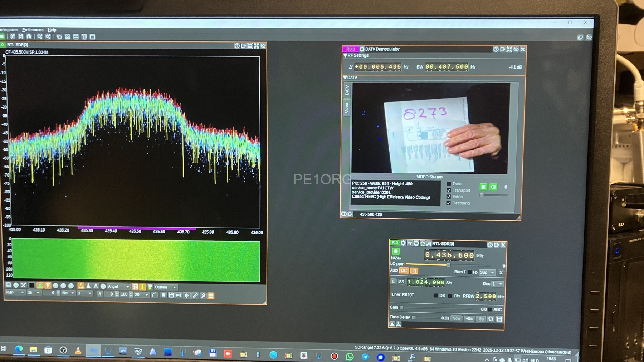
Task: Mute DATV audio with speaker icon
Action: pos(493,187)
